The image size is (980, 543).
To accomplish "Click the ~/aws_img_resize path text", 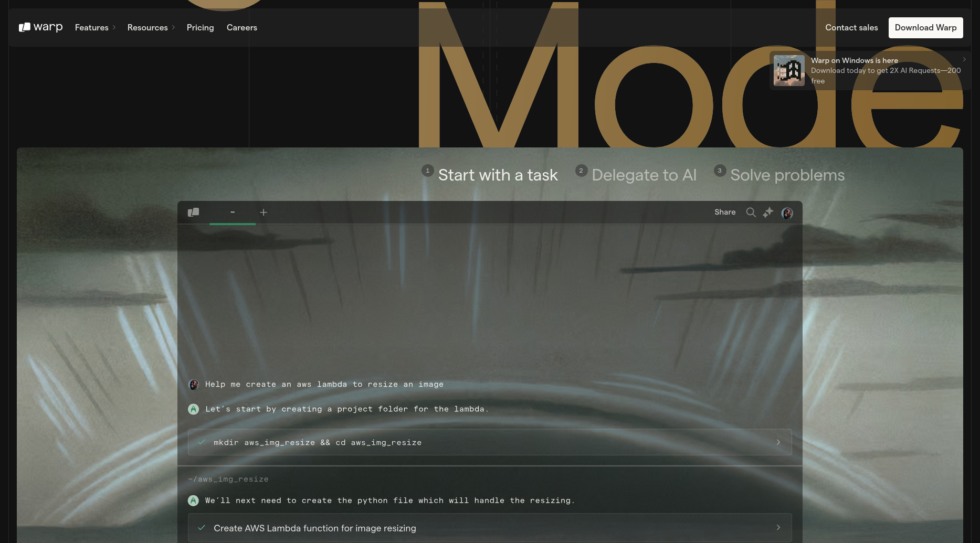I will pos(228,479).
